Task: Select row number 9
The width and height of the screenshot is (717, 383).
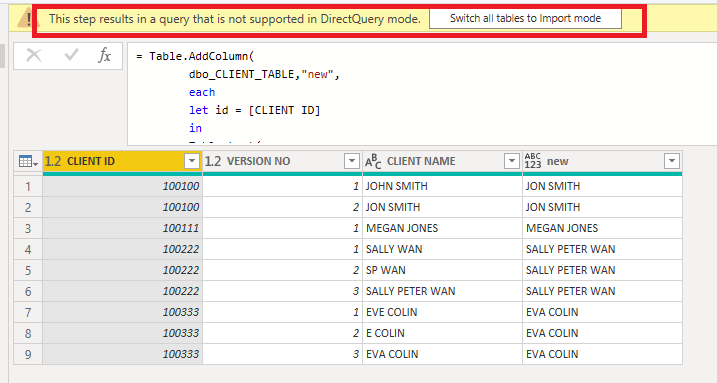Action: coord(28,355)
